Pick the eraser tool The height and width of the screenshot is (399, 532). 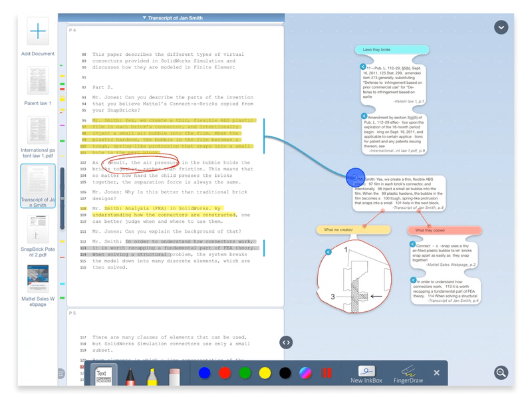[174, 376]
